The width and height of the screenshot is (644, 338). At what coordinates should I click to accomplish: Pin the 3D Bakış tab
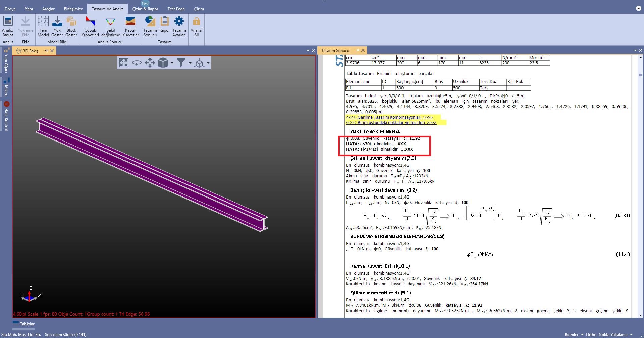[x=47, y=51]
